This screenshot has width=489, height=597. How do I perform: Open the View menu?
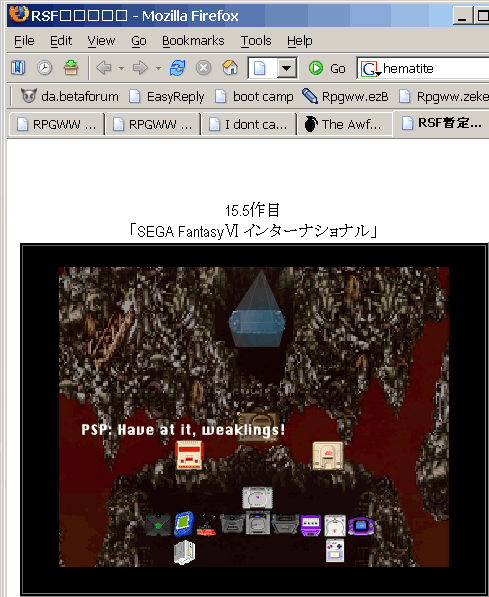coord(101,41)
